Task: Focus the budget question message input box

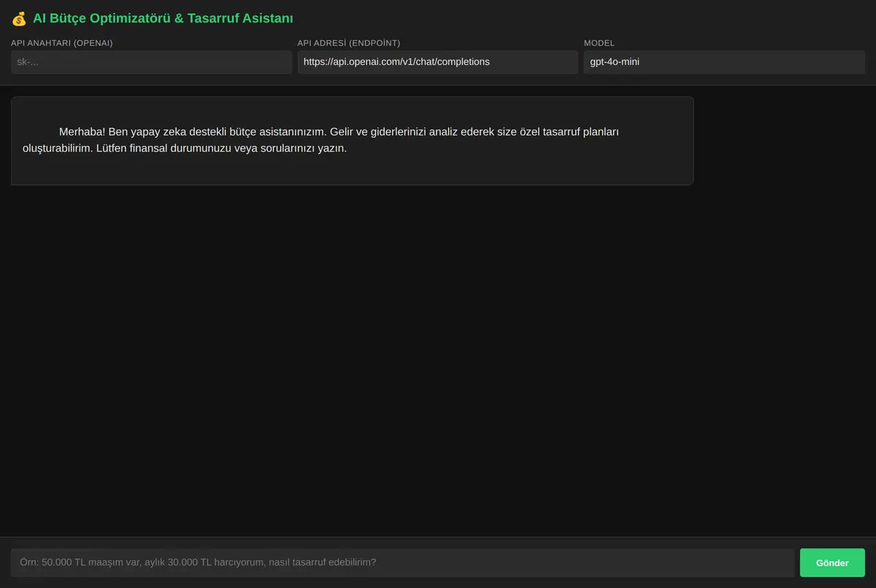Action: [402, 563]
